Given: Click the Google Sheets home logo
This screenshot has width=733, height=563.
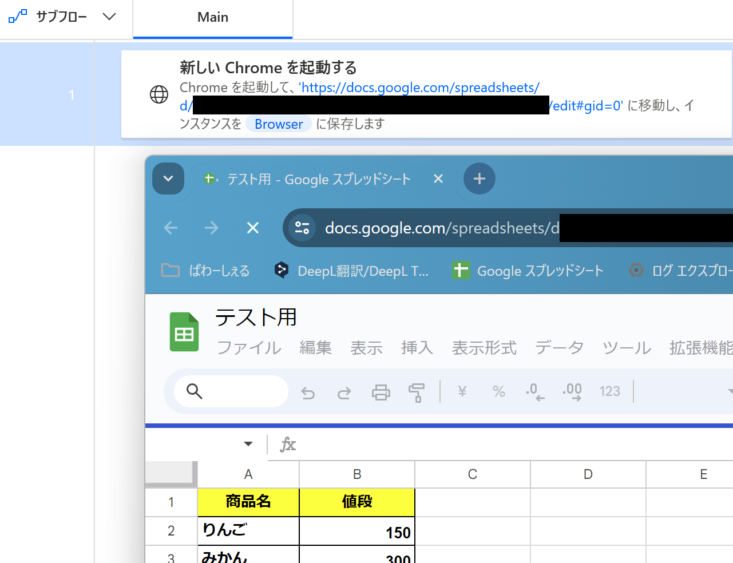Looking at the screenshot, I should point(184,332).
